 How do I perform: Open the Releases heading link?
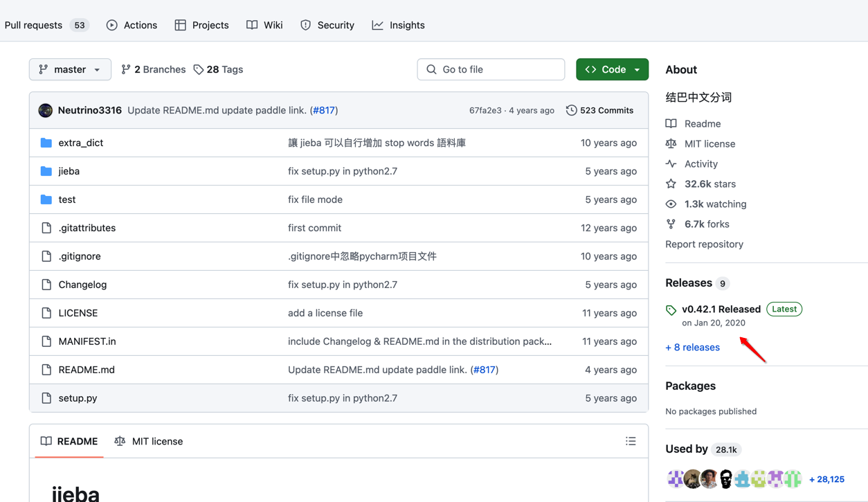click(x=689, y=283)
